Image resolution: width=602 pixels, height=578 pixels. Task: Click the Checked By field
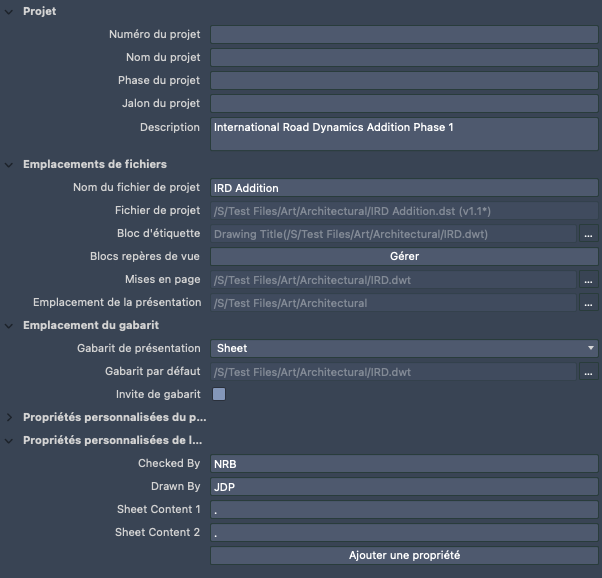[x=404, y=464]
